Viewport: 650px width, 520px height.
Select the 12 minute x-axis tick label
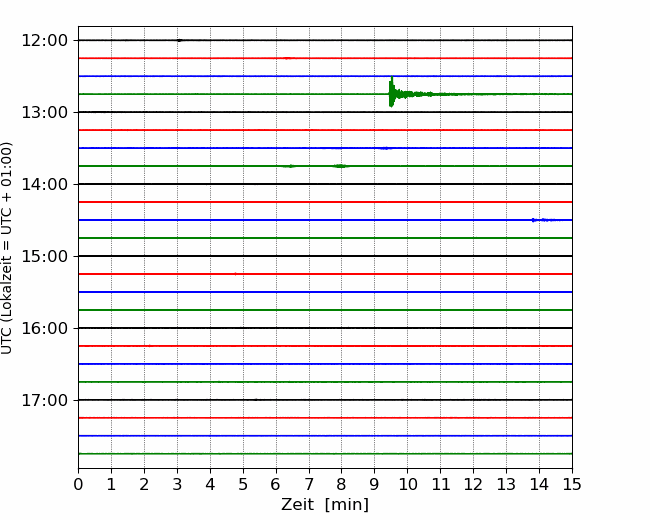click(x=473, y=485)
